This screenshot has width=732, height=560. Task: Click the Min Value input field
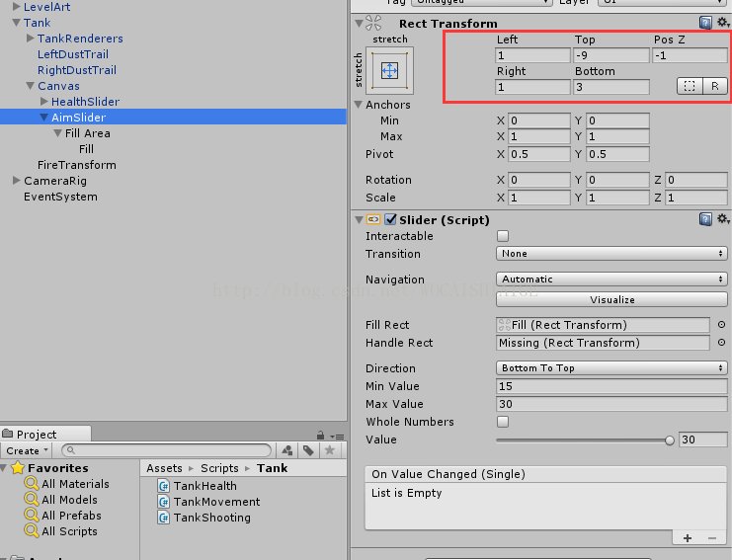(x=611, y=386)
